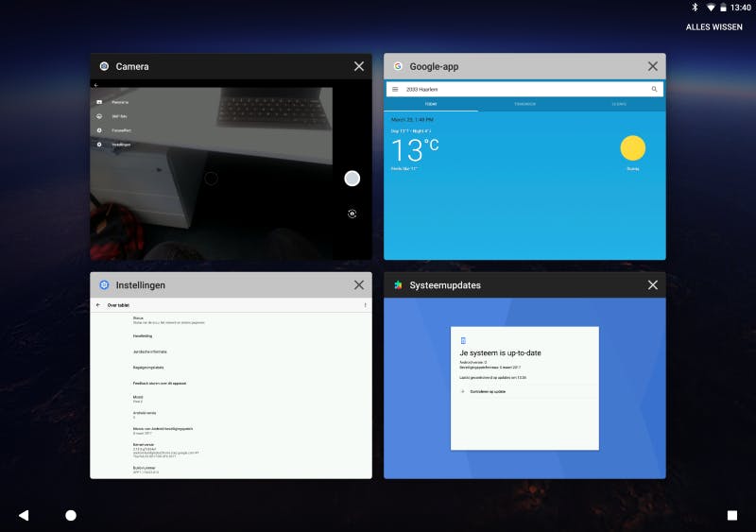The width and height of the screenshot is (756, 532).
Task: Tap the camera shutter button in Camera card
Action: tap(352, 179)
